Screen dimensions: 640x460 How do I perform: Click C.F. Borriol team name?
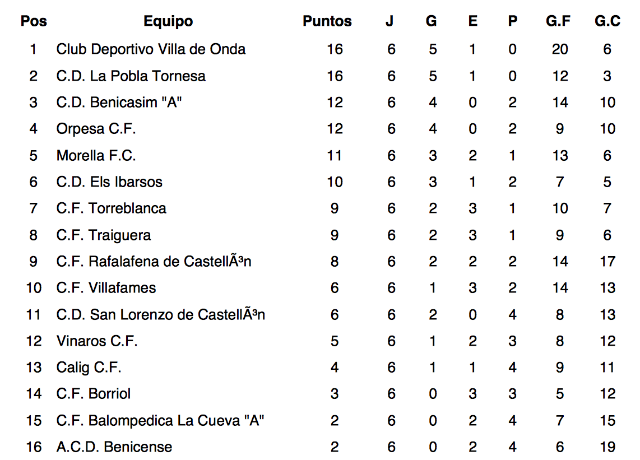(x=94, y=393)
